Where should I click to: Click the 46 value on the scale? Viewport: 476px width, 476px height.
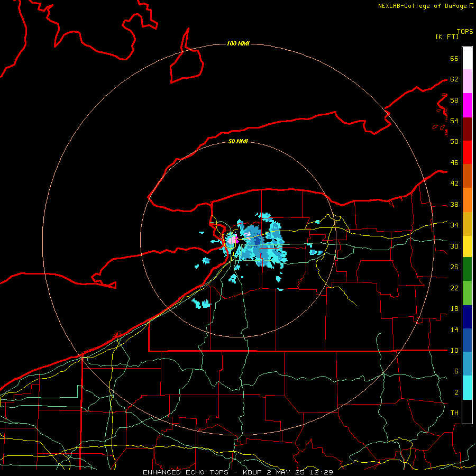click(x=454, y=162)
